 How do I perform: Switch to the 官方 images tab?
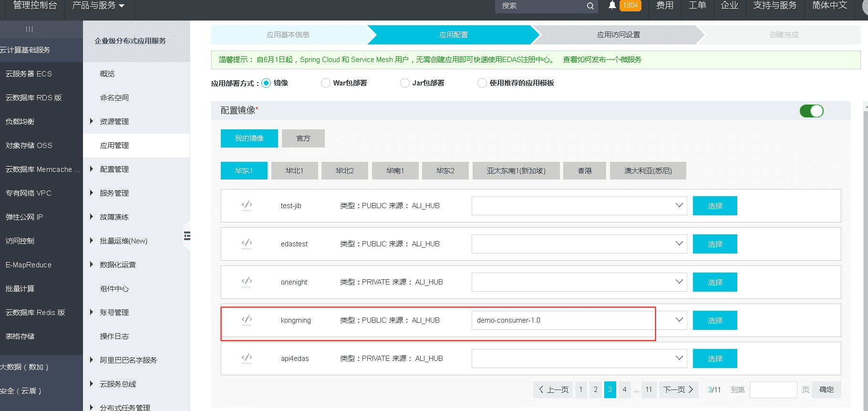click(x=303, y=138)
